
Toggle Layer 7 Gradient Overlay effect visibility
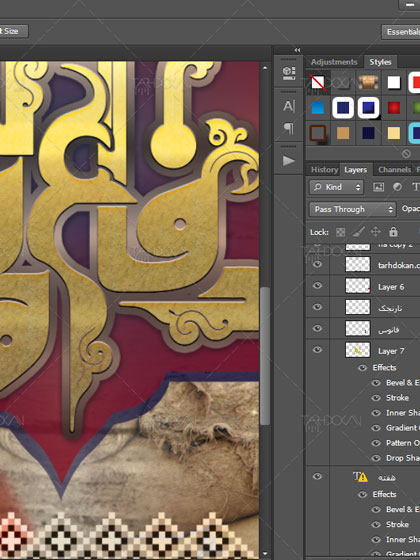[x=376, y=428]
